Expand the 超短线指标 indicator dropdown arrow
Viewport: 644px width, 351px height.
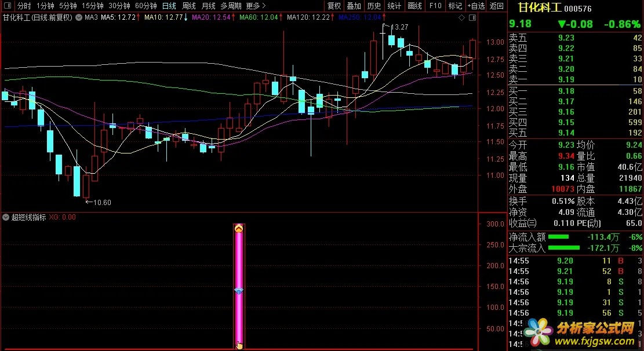pos(6,217)
